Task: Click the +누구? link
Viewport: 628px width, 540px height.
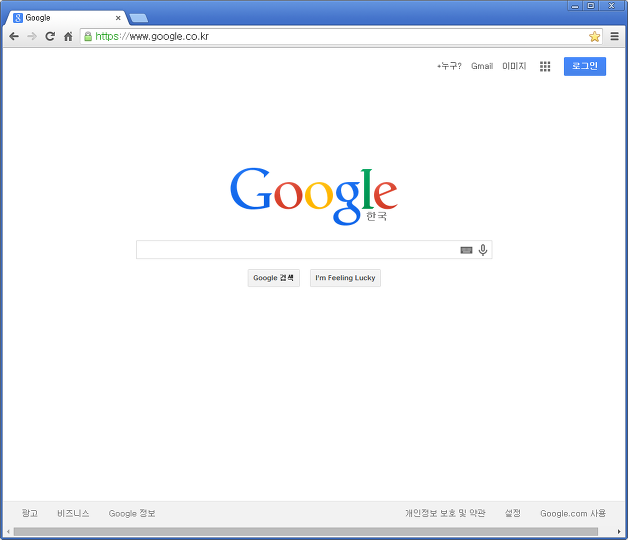Action: pos(449,66)
